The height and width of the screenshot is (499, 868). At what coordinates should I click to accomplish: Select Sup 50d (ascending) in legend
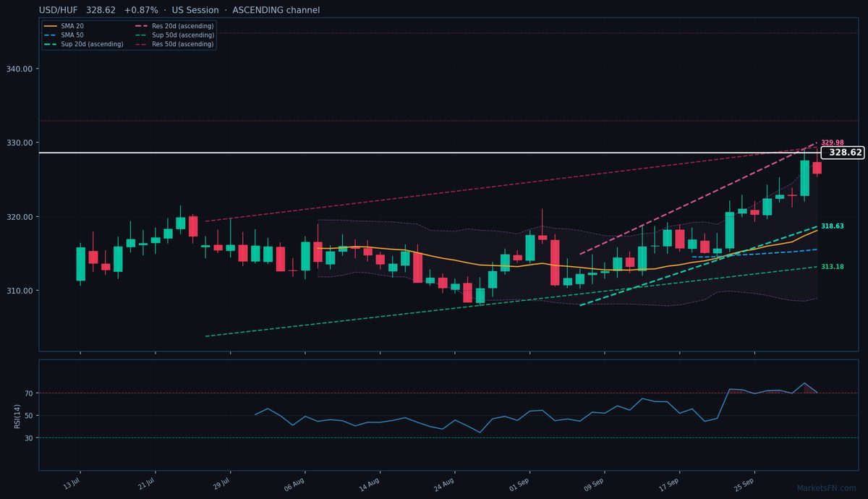pyautogui.click(x=174, y=35)
